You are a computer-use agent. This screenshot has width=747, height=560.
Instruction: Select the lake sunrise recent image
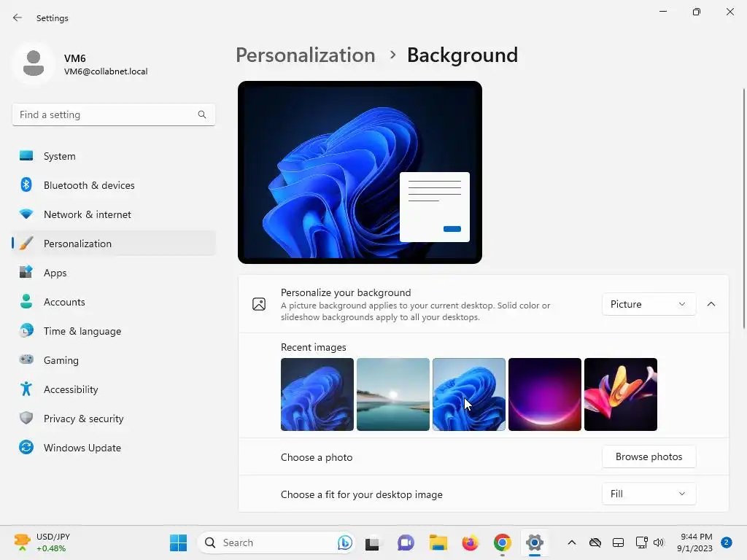pyautogui.click(x=393, y=394)
